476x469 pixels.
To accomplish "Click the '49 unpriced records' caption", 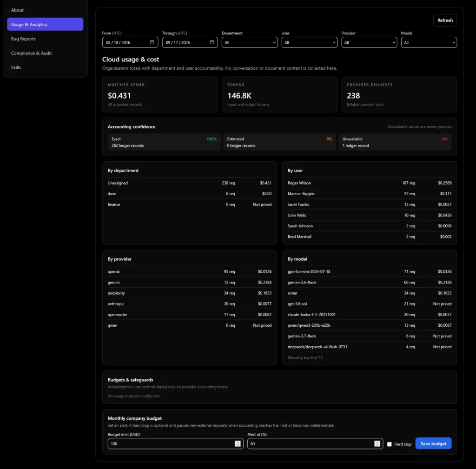I will [125, 105].
